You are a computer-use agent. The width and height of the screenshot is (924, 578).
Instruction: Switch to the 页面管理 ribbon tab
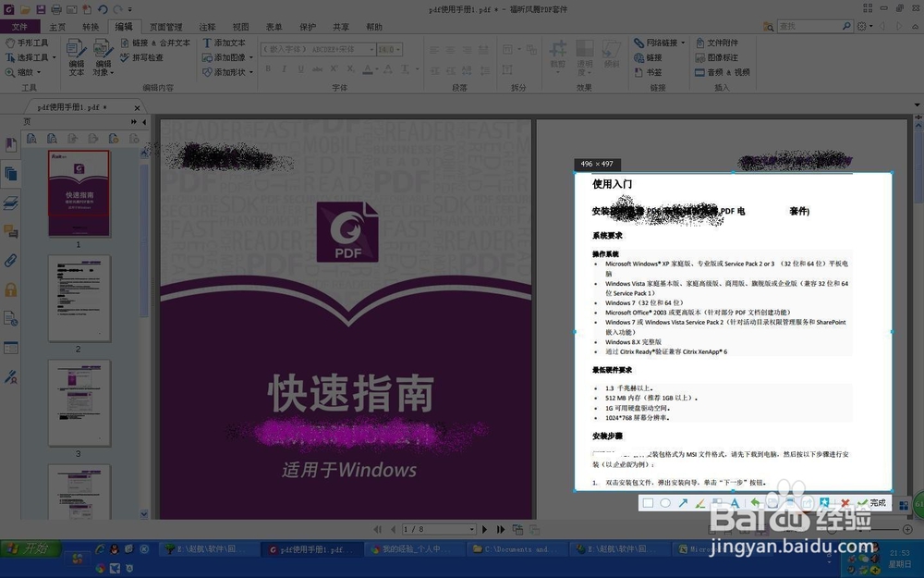tap(165, 27)
